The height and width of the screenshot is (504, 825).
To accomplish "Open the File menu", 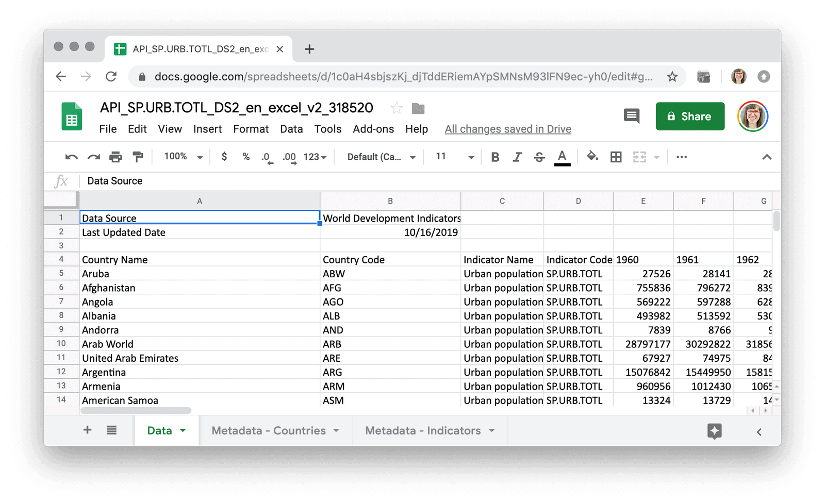I will 108,129.
